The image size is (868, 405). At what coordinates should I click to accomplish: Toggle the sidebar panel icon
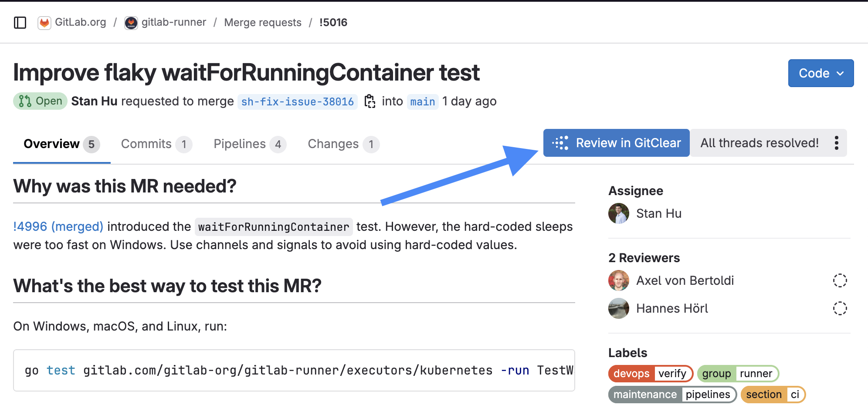(x=20, y=23)
